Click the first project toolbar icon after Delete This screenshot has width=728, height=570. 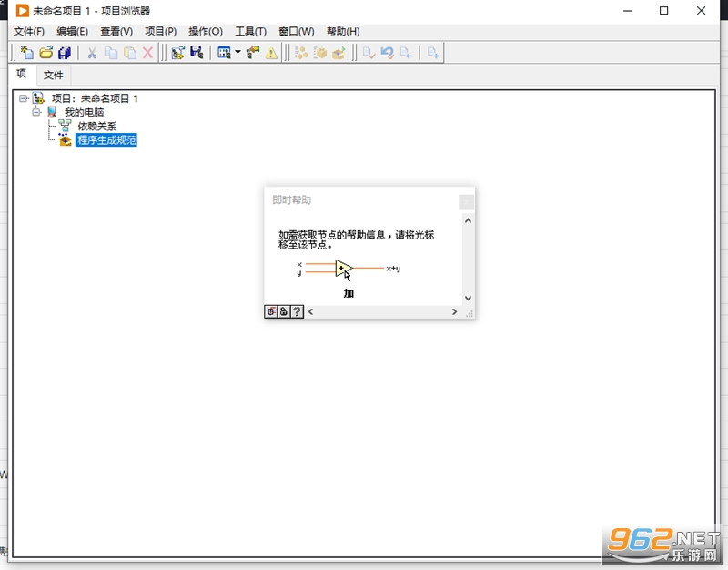click(177, 53)
